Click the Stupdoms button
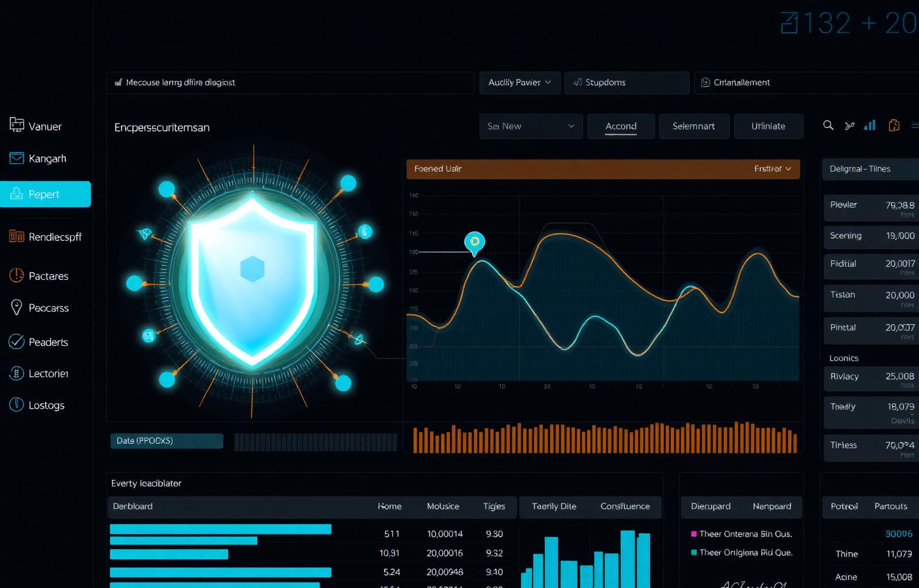919x588 pixels. point(627,83)
